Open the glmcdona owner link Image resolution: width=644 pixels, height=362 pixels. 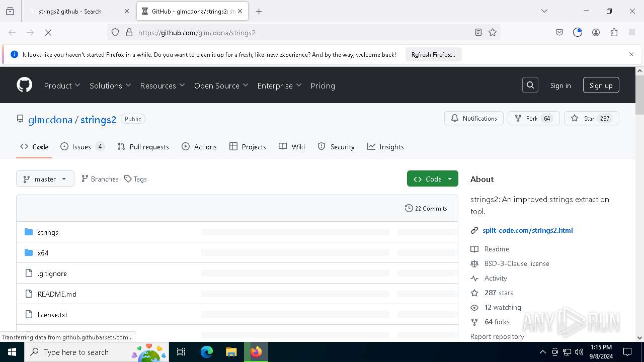click(50, 120)
